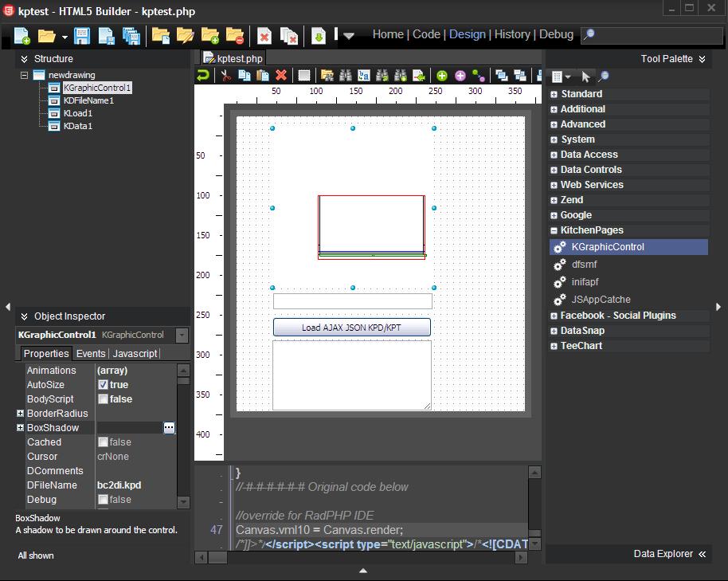
Task: Click the Tool Palette search magnifier icon
Action: (x=604, y=77)
